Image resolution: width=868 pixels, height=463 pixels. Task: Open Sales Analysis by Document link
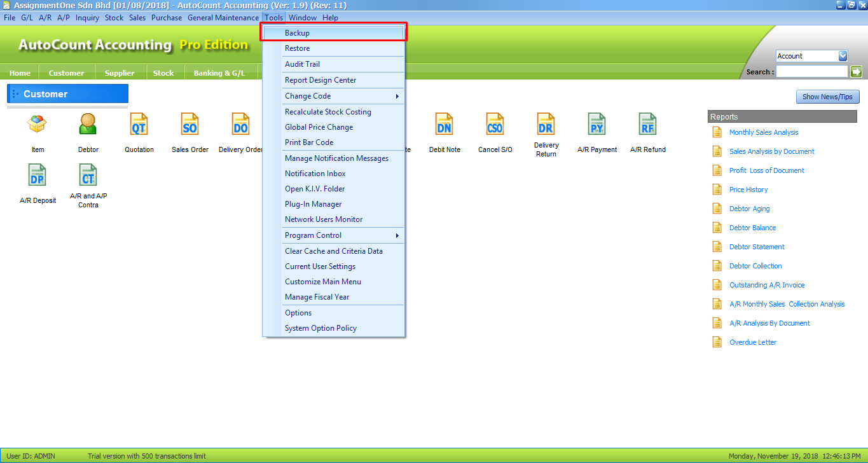pyautogui.click(x=772, y=151)
